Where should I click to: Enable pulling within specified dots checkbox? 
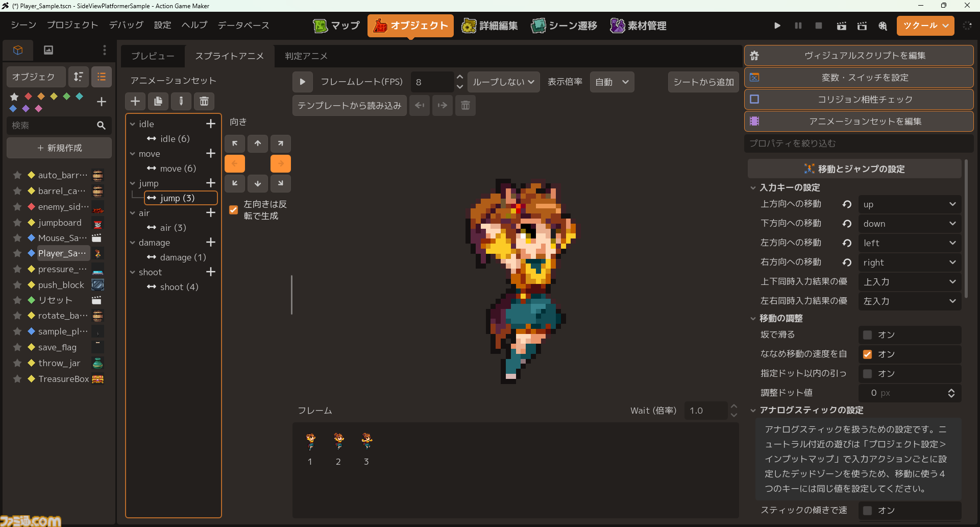[867, 374]
